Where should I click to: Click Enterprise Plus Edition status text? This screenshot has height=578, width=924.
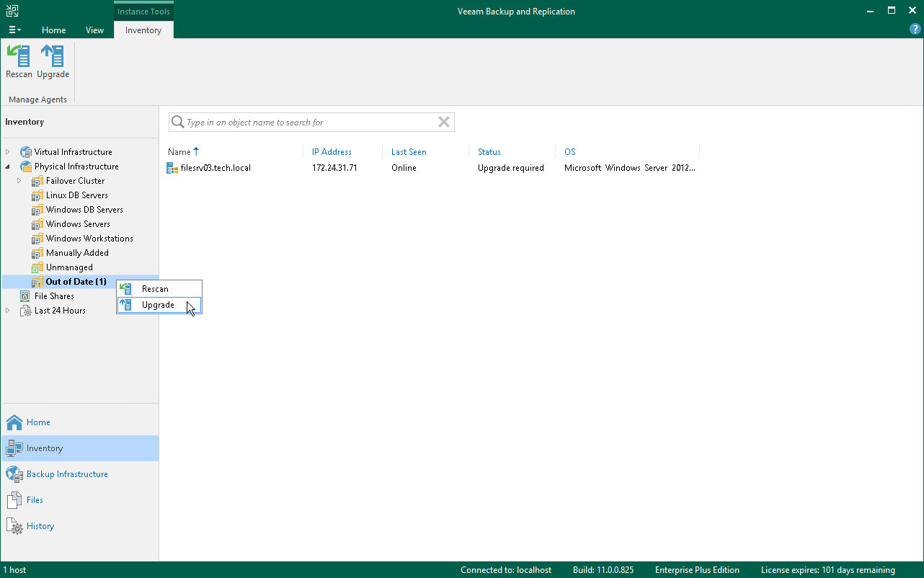point(697,570)
